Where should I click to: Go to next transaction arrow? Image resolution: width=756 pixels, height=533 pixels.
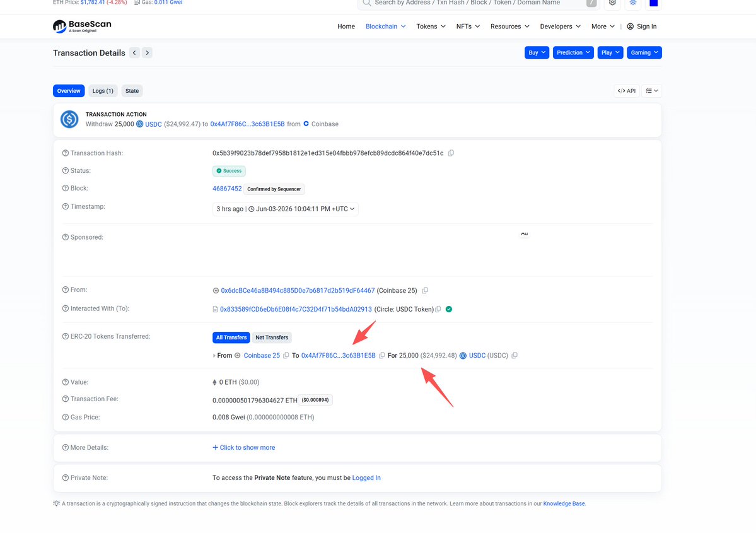click(x=147, y=52)
